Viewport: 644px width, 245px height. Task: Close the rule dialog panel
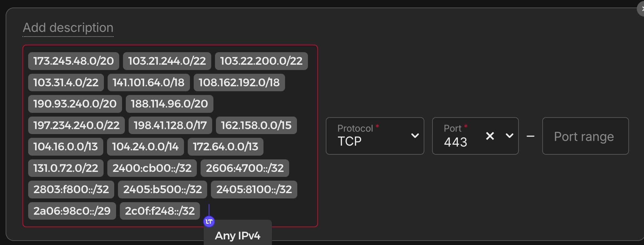pyautogui.click(x=641, y=9)
